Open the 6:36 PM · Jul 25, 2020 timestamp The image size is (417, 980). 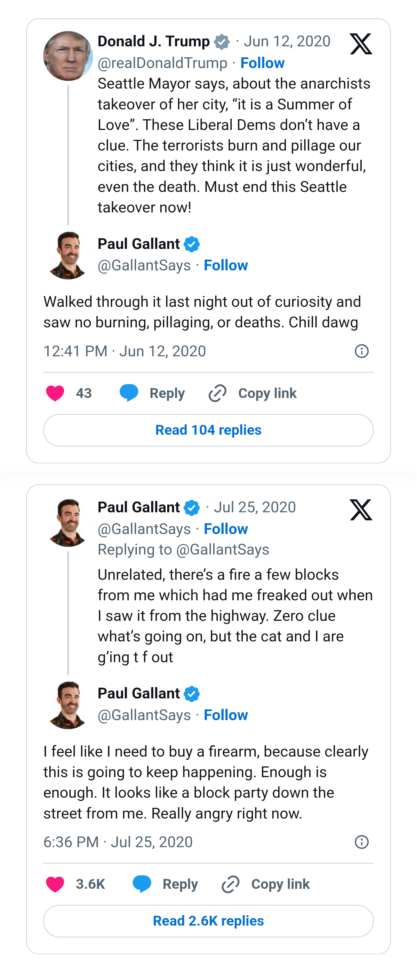[x=118, y=842]
